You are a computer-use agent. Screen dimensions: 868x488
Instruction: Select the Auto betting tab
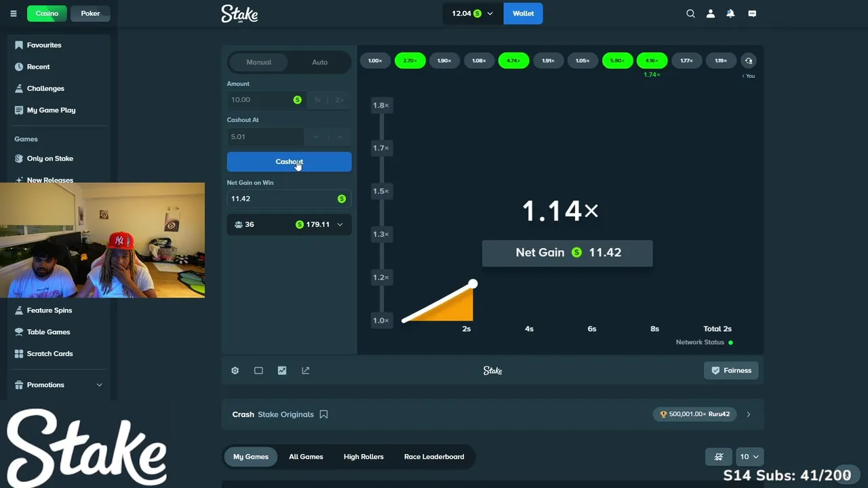pos(319,62)
